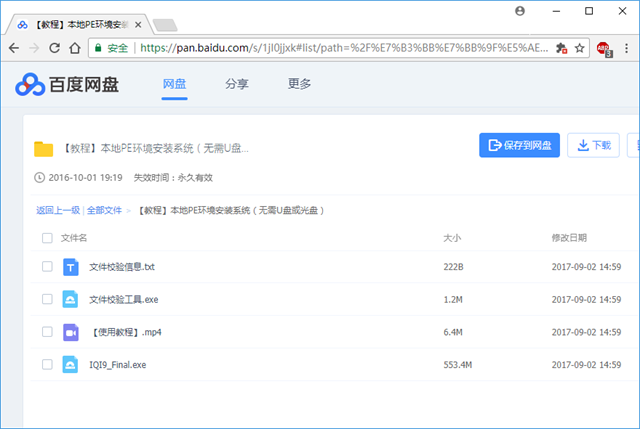This screenshot has height=429, width=640.
Task: Switch to the 网盘 tab
Action: point(174,84)
